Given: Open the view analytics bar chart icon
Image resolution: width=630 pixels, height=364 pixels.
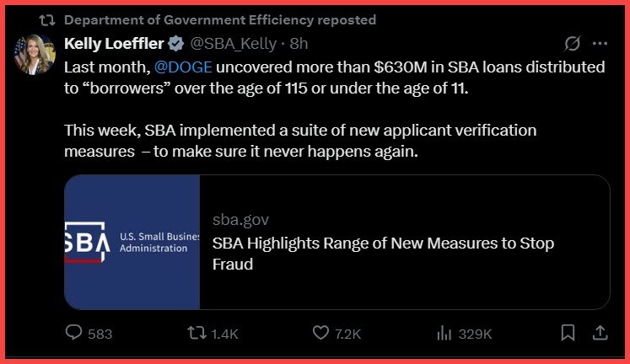Looking at the screenshot, I should tap(444, 334).
